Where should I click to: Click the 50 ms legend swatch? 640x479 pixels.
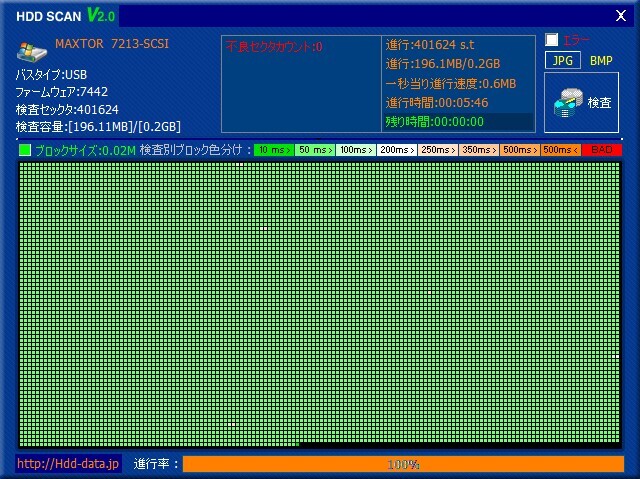coord(315,150)
